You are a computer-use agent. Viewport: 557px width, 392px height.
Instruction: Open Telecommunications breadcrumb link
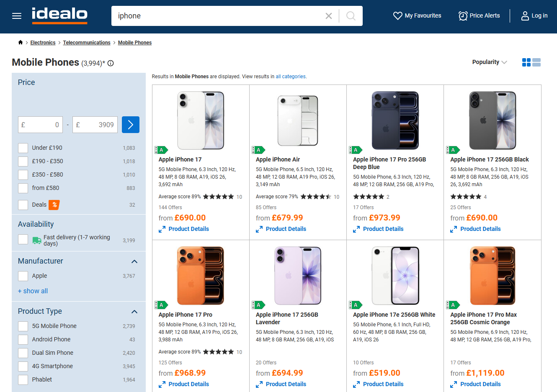(x=87, y=43)
